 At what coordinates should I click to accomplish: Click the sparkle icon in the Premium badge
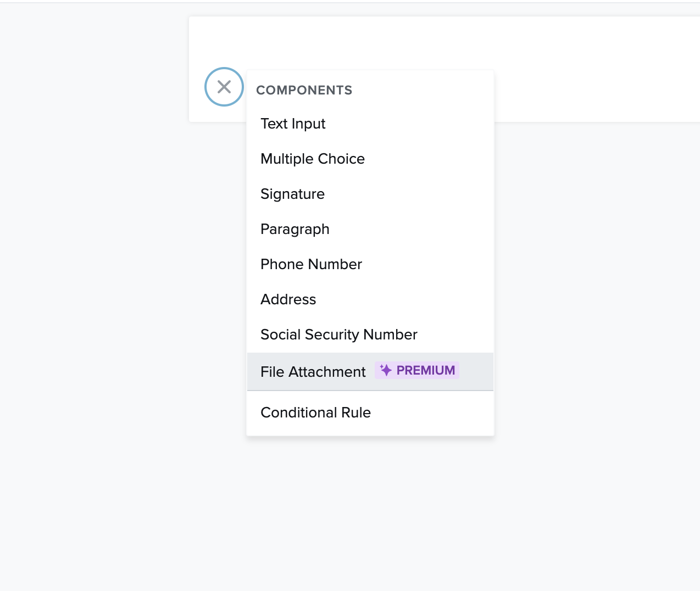386,370
